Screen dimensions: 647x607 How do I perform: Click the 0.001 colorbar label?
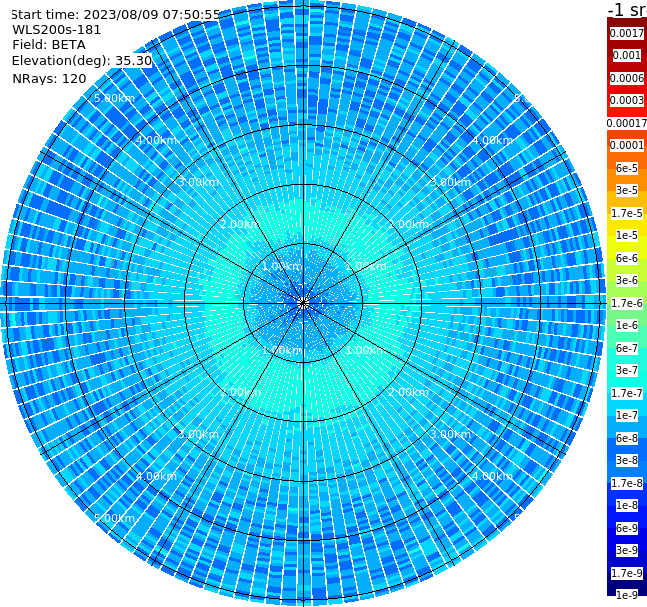627,55
